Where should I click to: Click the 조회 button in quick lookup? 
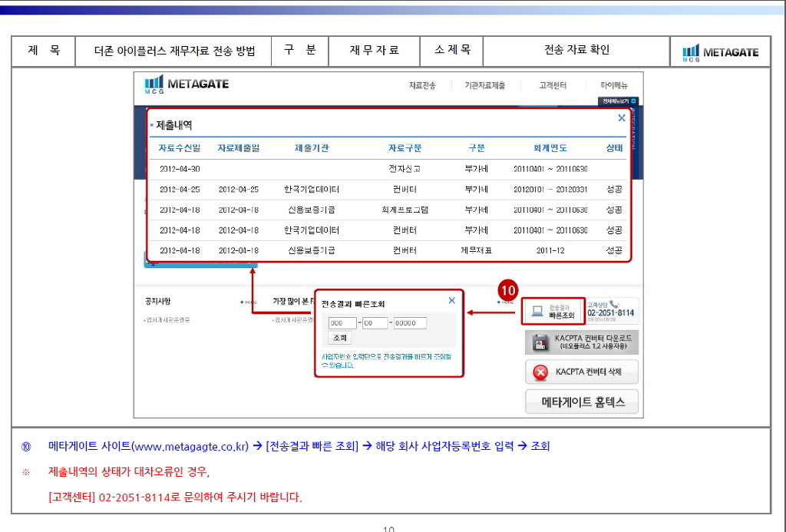click(340, 338)
